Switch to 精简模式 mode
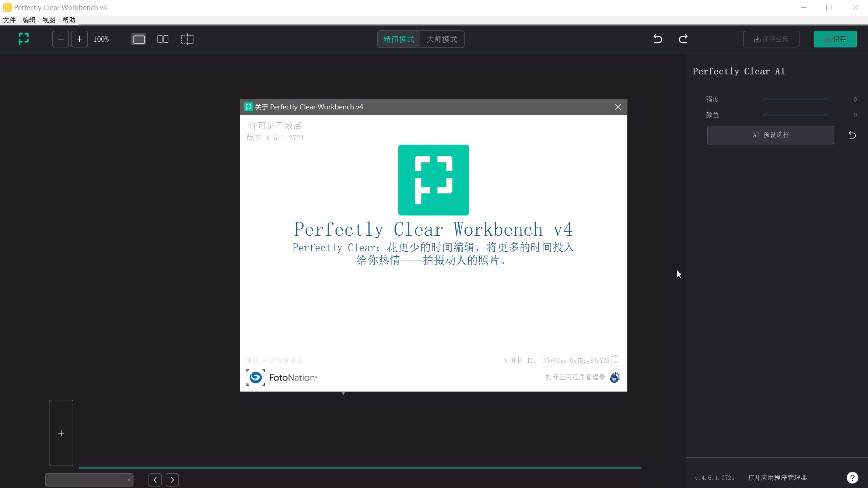The width and height of the screenshot is (868, 488). pos(399,39)
